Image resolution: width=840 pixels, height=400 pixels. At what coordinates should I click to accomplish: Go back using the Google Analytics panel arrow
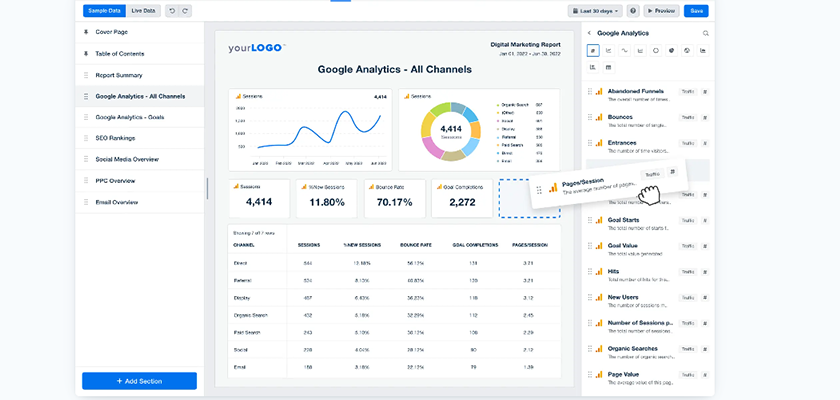point(589,33)
